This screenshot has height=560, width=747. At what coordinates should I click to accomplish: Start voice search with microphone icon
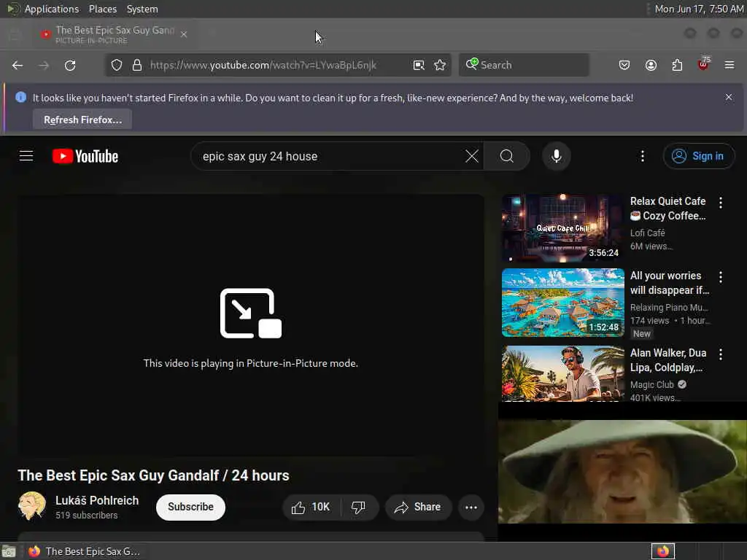(x=556, y=156)
